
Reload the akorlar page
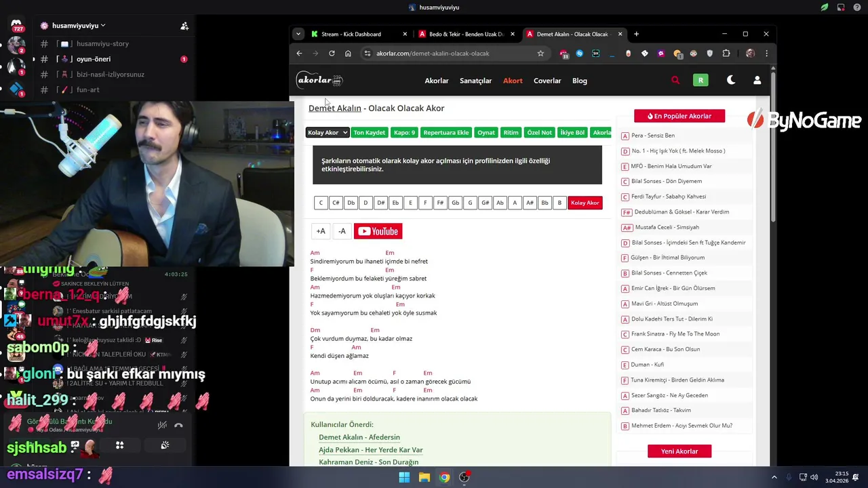click(332, 54)
